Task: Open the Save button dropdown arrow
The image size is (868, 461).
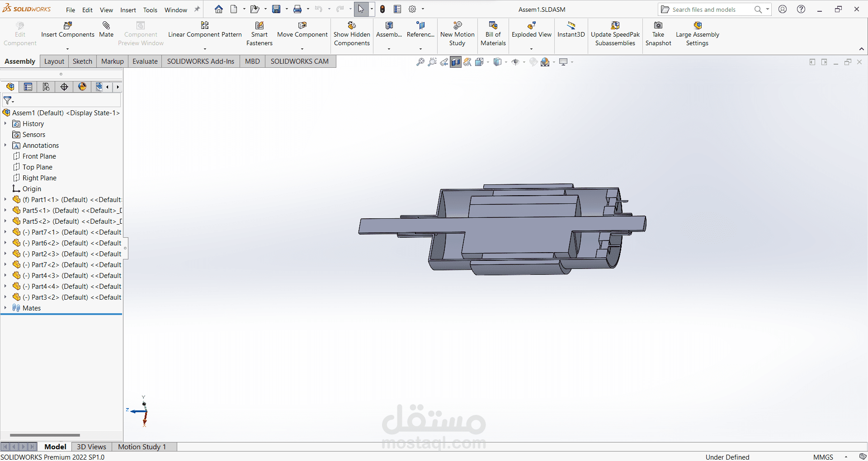Action: pyautogui.click(x=287, y=9)
